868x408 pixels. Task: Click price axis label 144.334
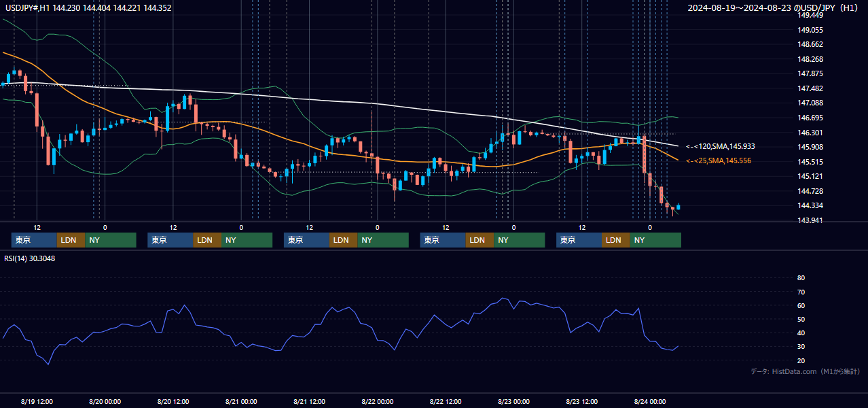coord(810,205)
